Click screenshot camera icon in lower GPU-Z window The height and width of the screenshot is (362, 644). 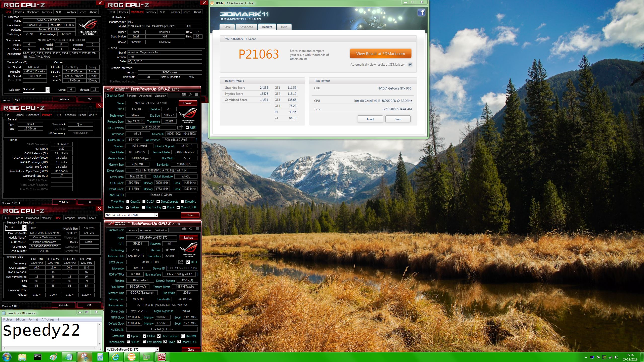point(184,229)
